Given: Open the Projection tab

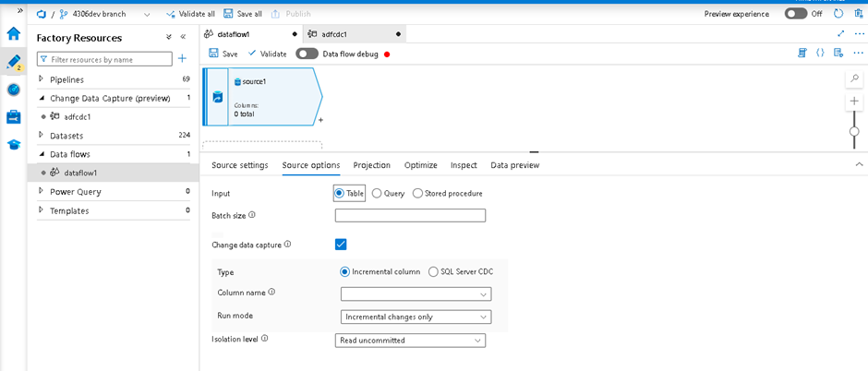Looking at the screenshot, I should click(x=371, y=165).
